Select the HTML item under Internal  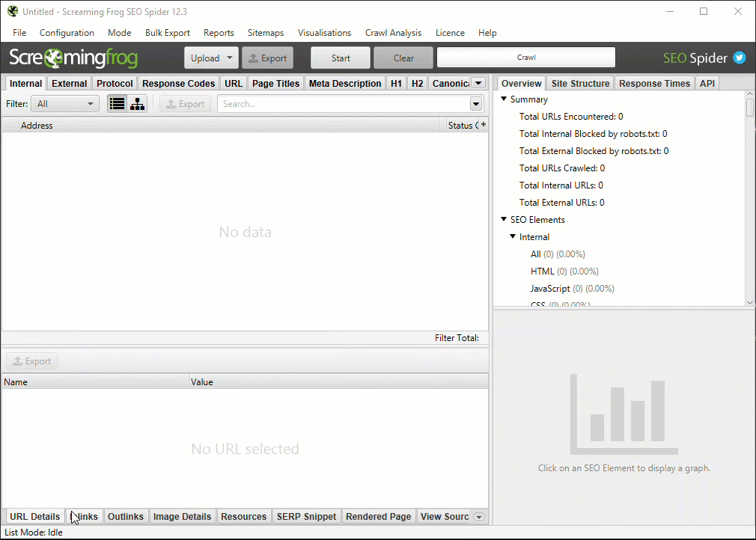tap(543, 271)
